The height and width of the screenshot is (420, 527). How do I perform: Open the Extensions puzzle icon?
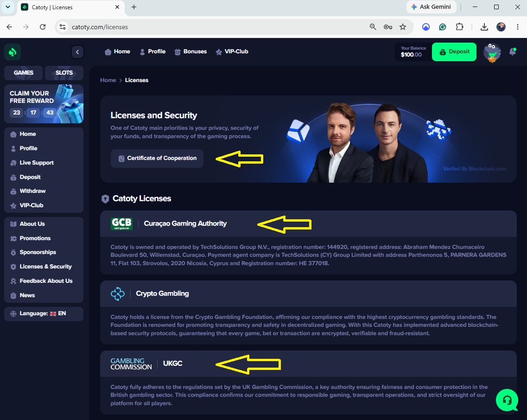point(459,27)
